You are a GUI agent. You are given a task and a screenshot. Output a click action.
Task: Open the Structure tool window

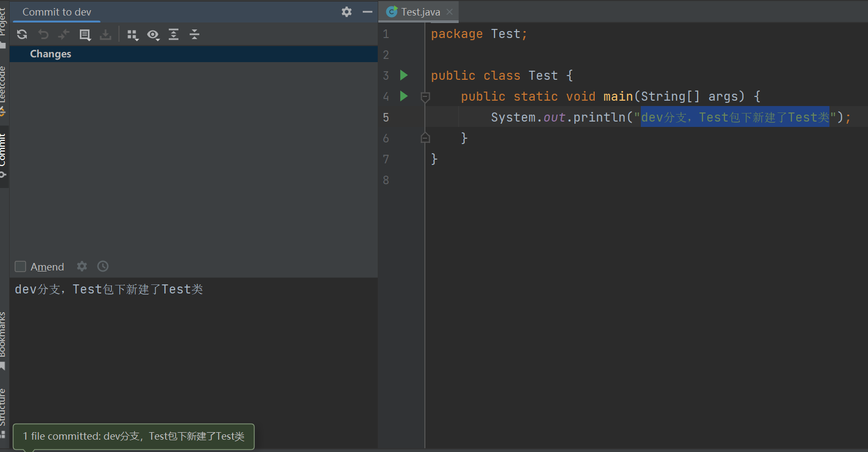point(3,412)
